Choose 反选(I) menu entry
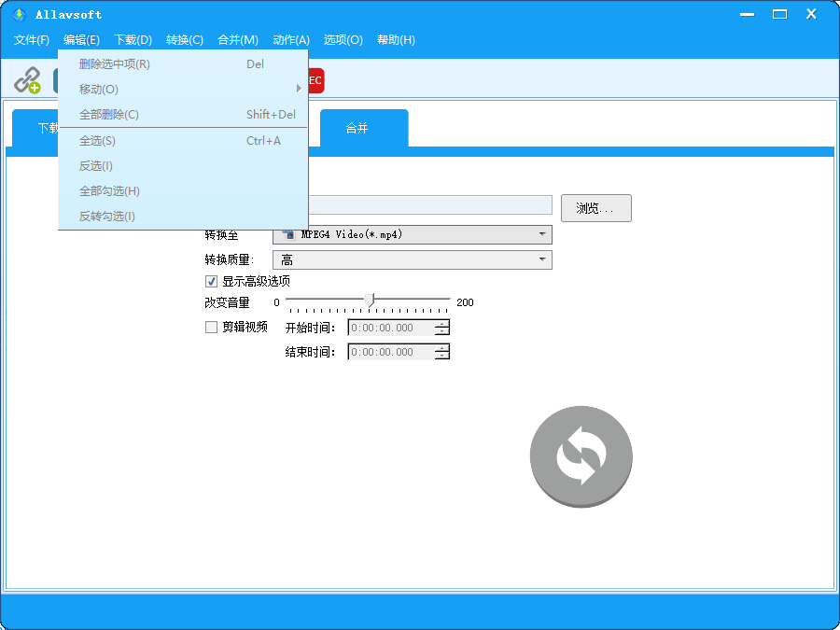 (x=183, y=165)
